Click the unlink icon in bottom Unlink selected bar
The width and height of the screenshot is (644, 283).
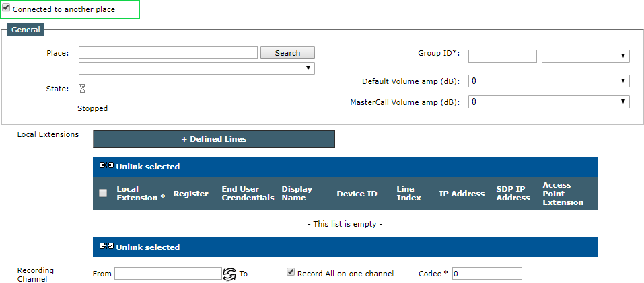coord(107,247)
